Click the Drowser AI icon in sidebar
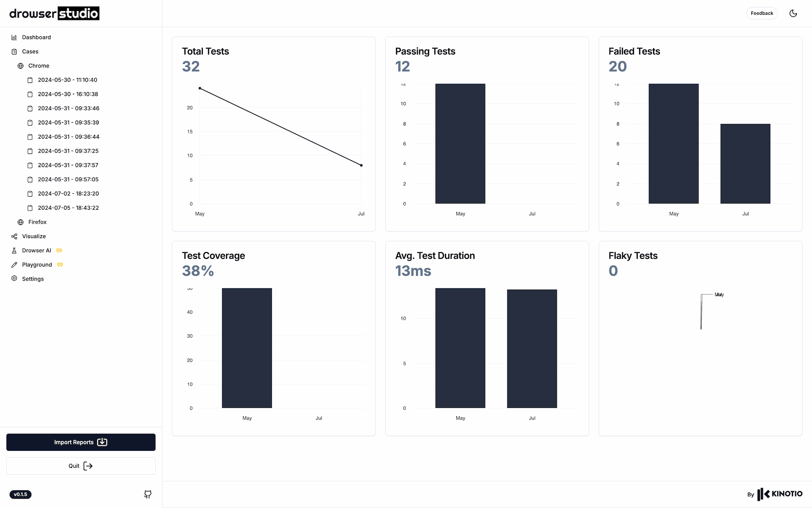812x508 pixels. point(14,250)
